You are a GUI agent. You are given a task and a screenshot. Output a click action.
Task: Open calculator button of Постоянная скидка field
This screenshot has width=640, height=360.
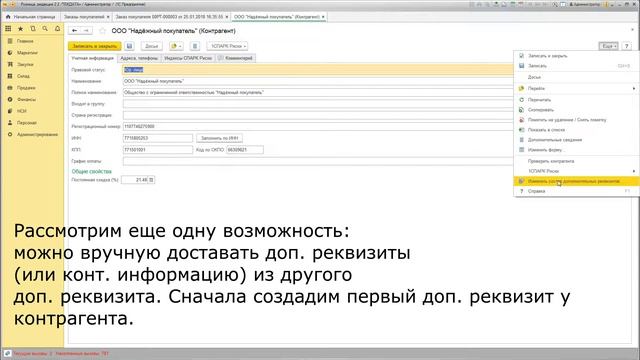coord(151,180)
